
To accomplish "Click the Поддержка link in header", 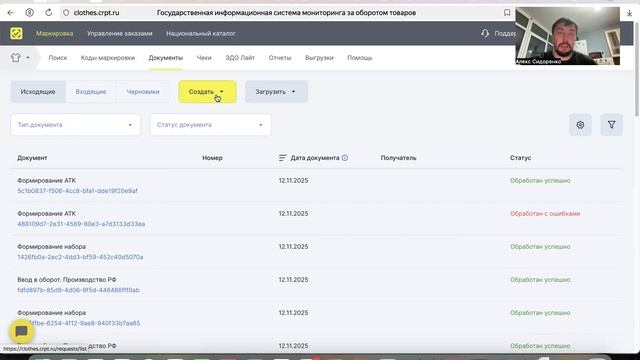I will click(x=505, y=33).
